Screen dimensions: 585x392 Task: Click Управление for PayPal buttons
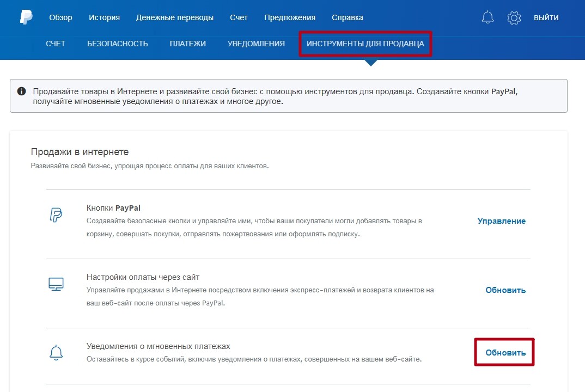tap(502, 221)
